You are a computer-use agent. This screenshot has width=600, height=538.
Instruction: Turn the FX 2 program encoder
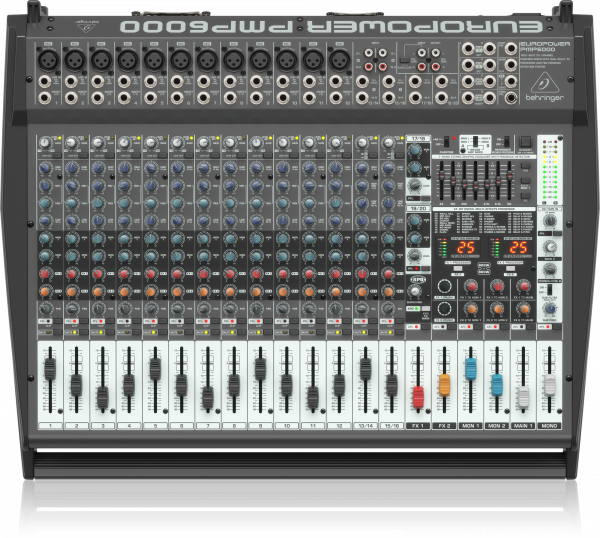(444, 308)
